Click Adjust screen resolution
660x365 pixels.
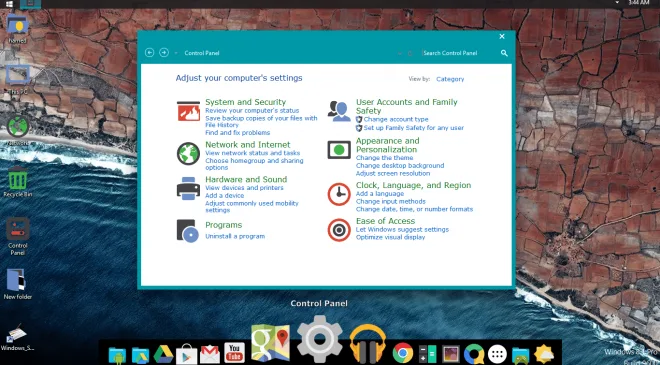(393, 173)
